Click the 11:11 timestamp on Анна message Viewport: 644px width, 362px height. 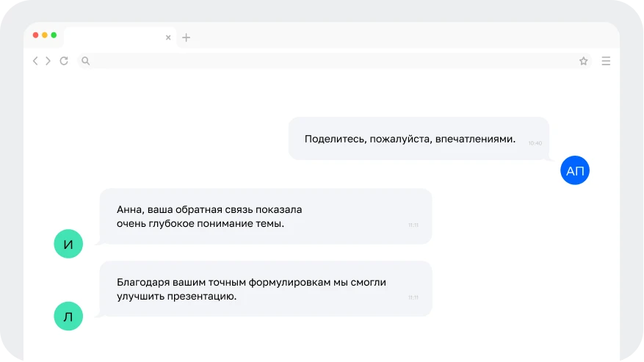tap(413, 225)
